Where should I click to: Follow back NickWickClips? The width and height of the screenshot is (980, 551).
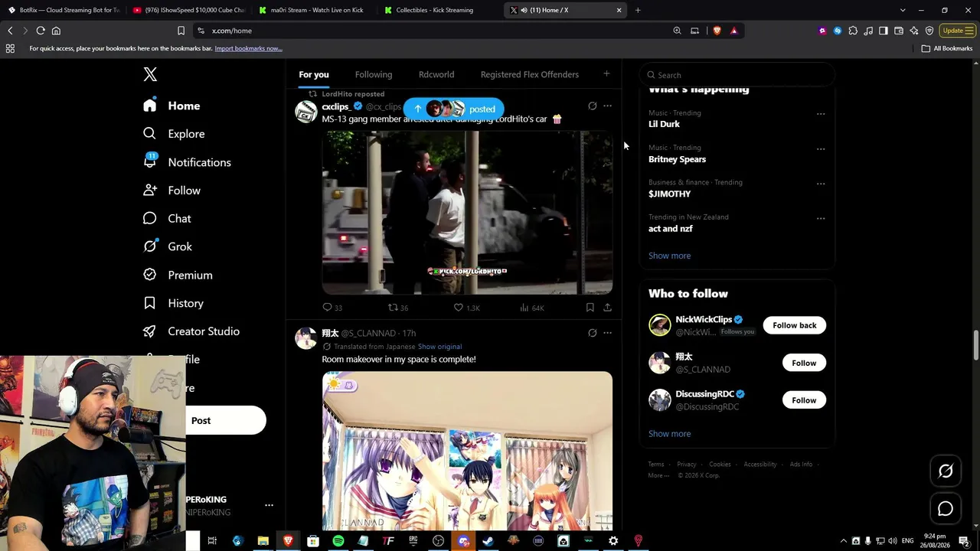795,325
